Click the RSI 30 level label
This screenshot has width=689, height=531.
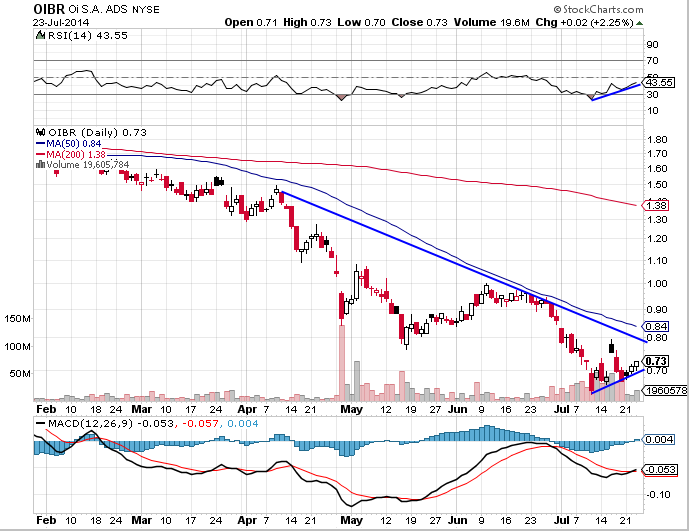[652, 95]
